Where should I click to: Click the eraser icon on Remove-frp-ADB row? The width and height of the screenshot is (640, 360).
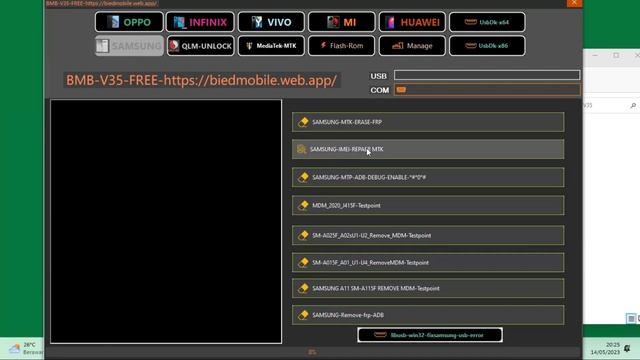tap(303, 315)
